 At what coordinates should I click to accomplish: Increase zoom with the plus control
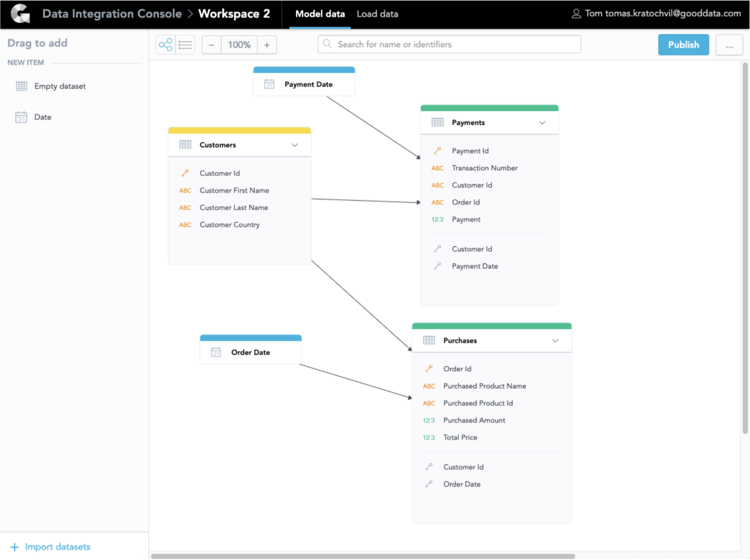(267, 44)
